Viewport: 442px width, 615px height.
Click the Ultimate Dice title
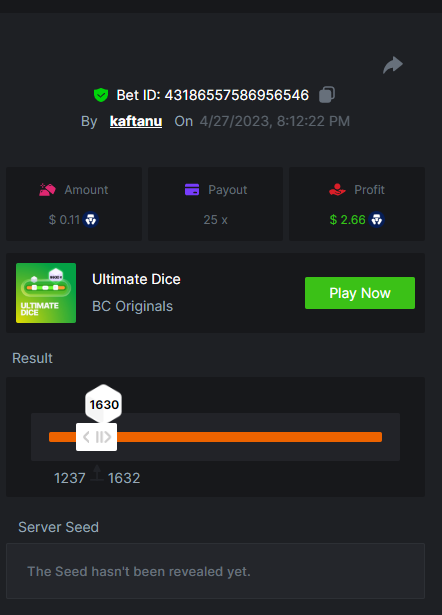[x=136, y=279]
